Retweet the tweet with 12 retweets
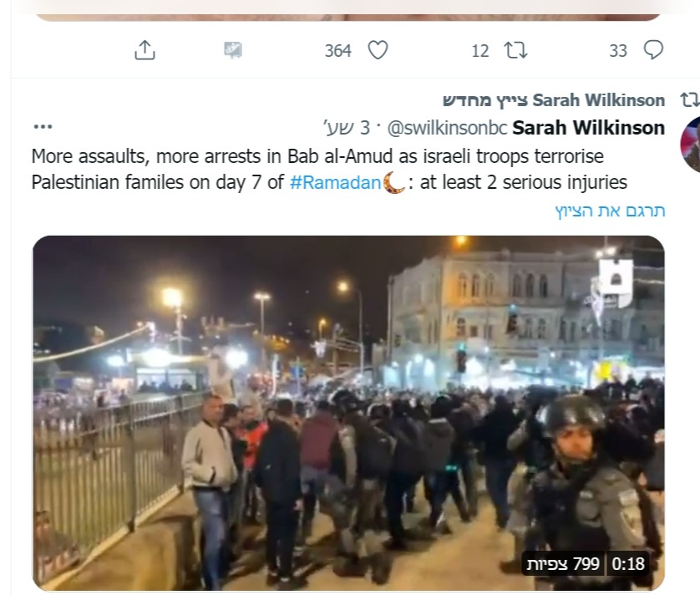This screenshot has width=700, height=595. (x=515, y=50)
